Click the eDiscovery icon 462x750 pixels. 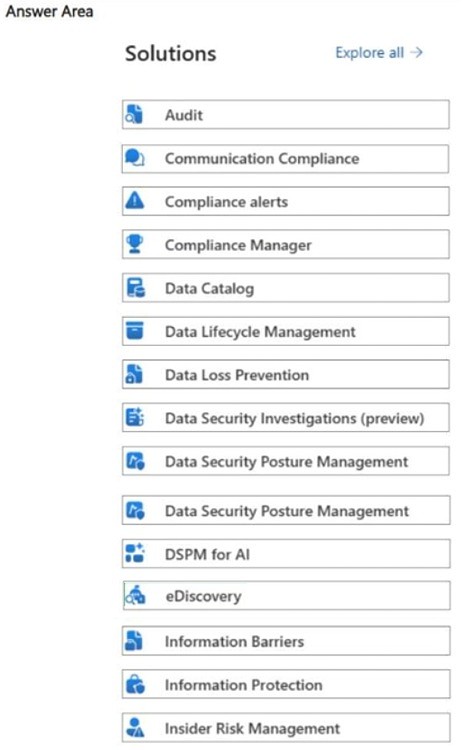coord(135,596)
